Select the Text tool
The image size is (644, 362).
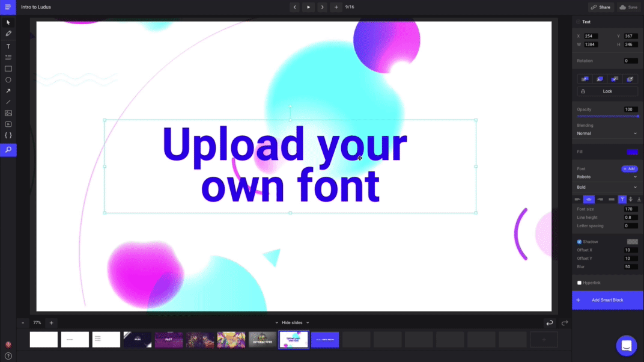(x=8, y=46)
